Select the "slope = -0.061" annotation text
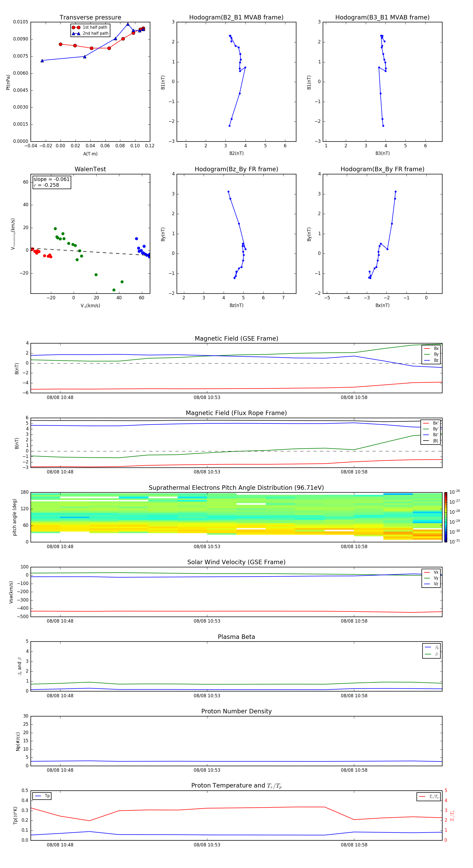This screenshot has width=473, height=868. (52, 179)
